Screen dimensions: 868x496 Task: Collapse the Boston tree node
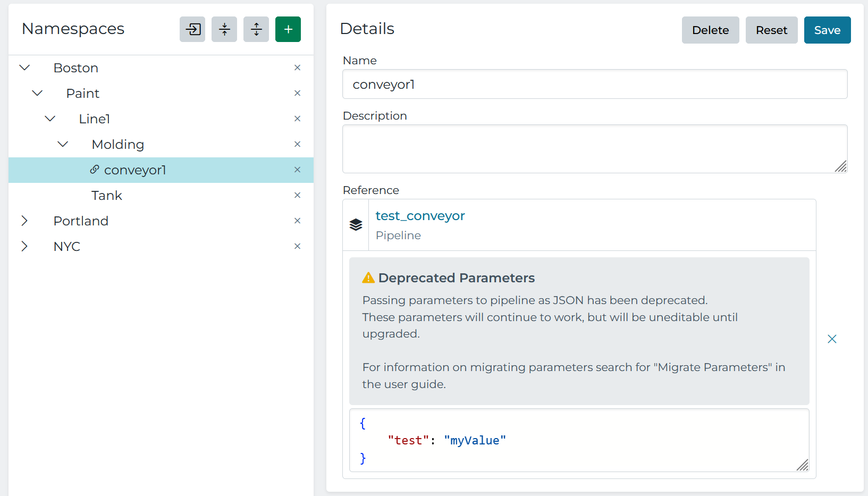(24, 68)
